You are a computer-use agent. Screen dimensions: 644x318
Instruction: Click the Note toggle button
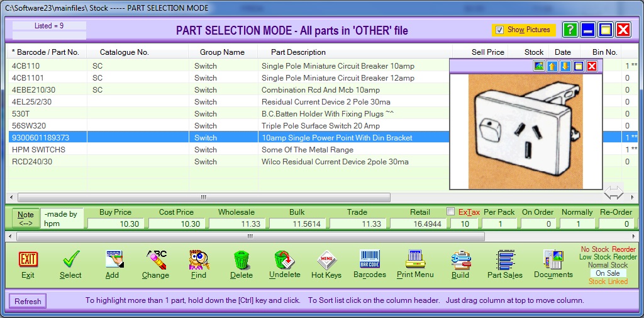pos(26,219)
